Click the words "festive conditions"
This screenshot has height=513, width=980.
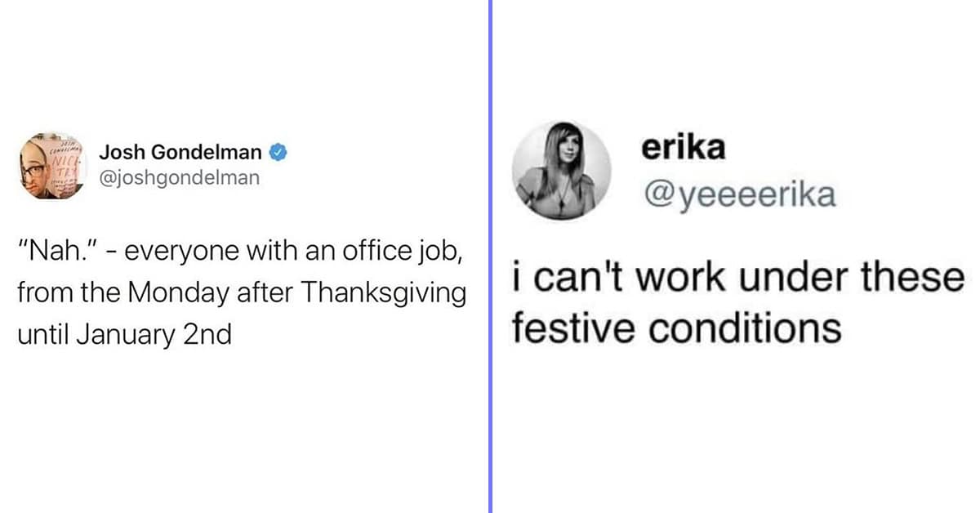[676, 328]
